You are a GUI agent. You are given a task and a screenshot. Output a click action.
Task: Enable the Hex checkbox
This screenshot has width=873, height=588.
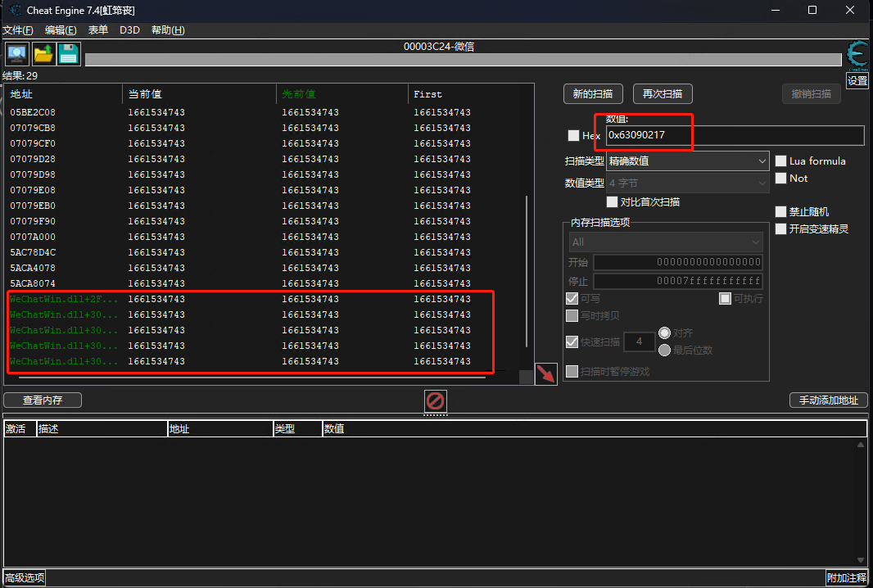click(x=573, y=135)
